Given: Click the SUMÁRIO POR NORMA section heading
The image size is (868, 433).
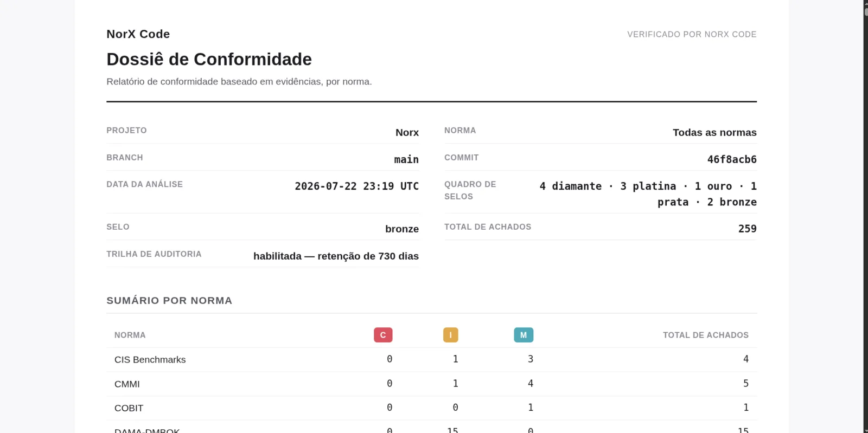Looking at the screenshot, I should point(169,301).
